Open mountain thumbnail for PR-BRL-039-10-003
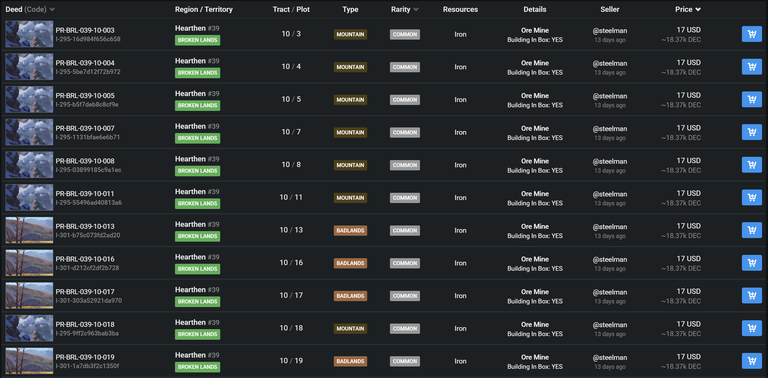 tap(29, 34)
